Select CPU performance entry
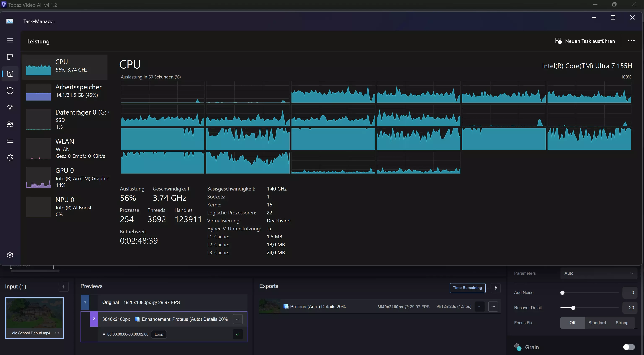The image size is (644, 355). coord(65,67)
